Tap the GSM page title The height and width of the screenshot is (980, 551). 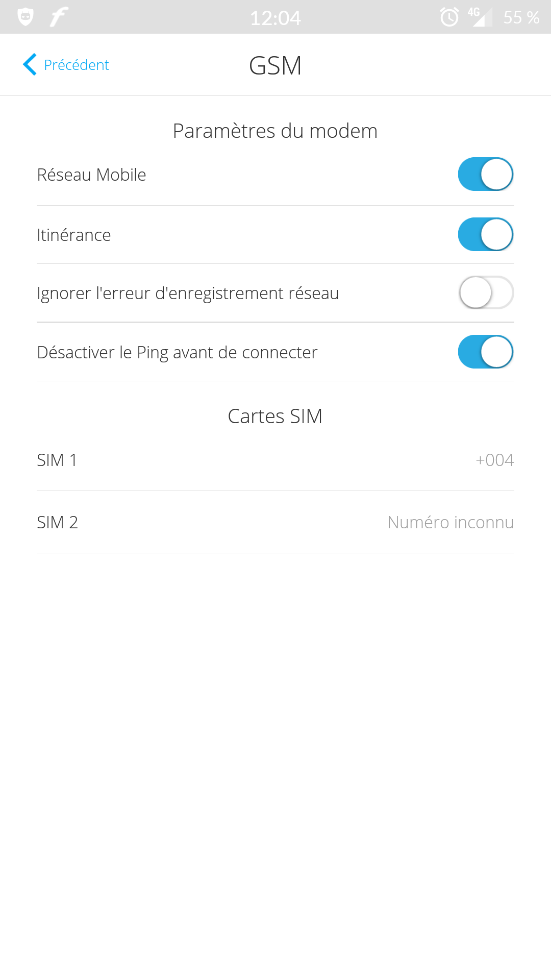[275, 65]
